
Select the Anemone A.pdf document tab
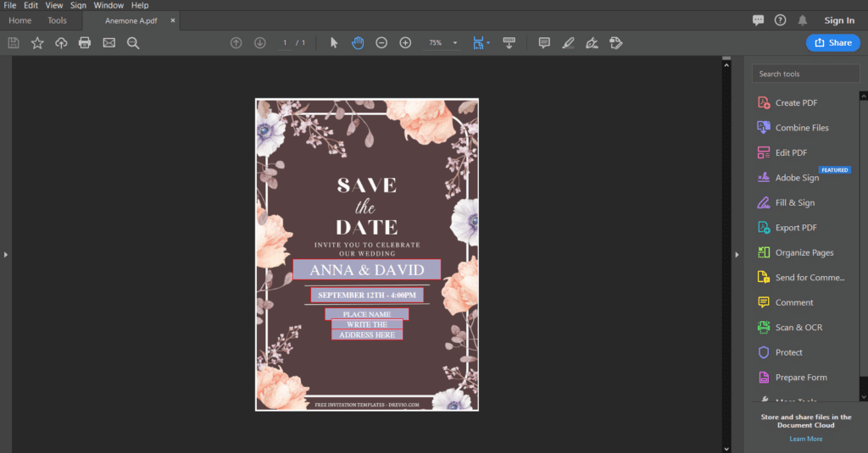click(131, 20)
